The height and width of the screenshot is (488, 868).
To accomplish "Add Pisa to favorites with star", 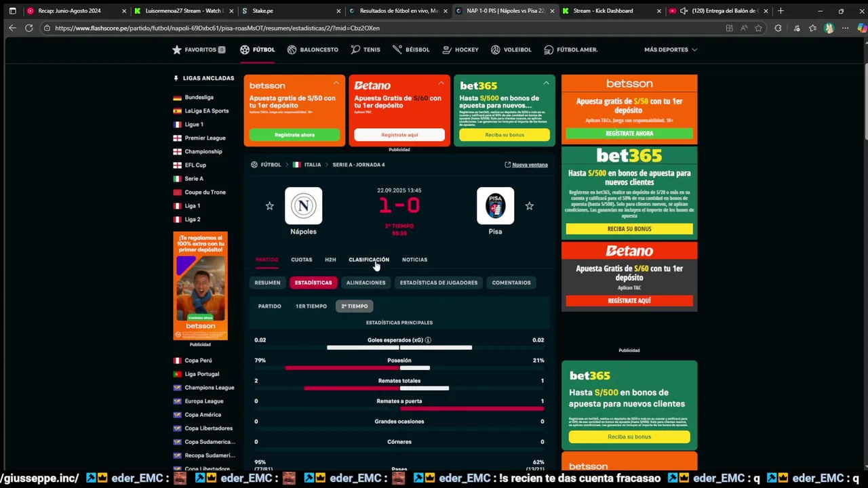I will point(529,206).
